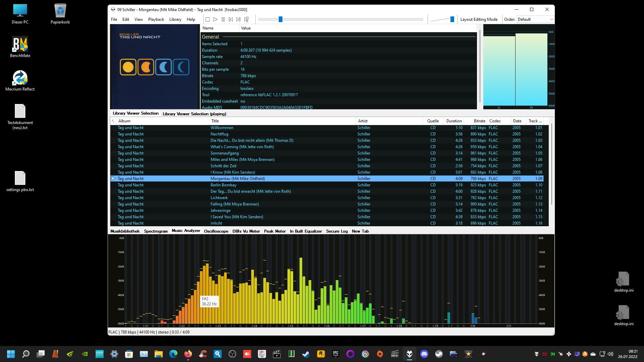Screen dimensions: 644x362
Task: Open the Help menu
Action: pos(191,19)
